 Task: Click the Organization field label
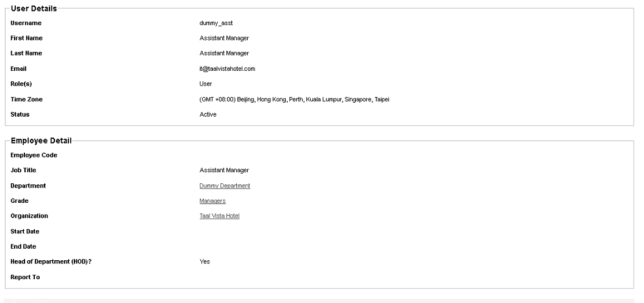click(x=29, y=216)
